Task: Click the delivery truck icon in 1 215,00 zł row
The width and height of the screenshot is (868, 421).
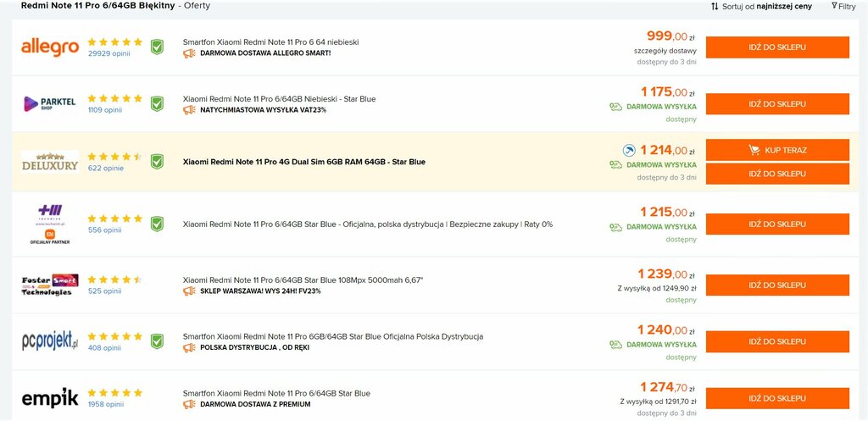Action: pos(615,227)
